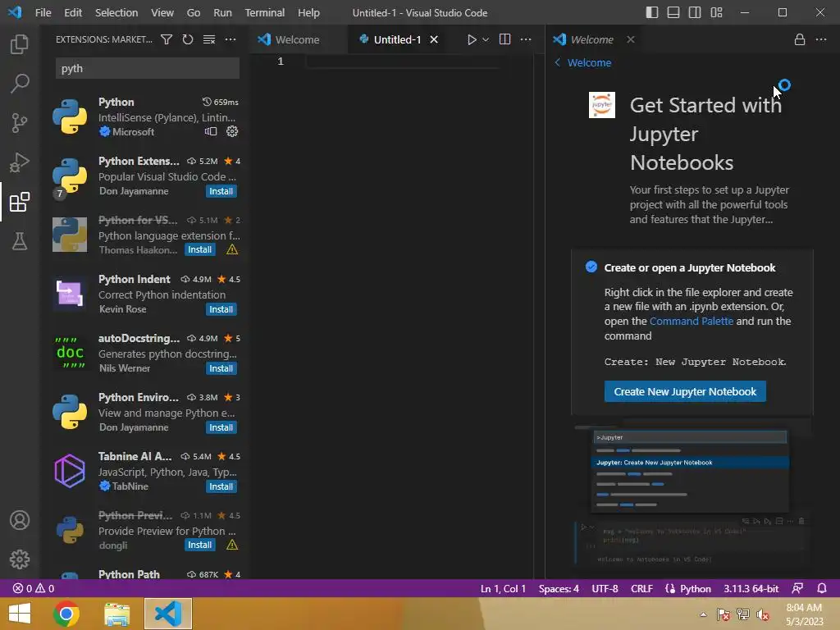
Task: Customize layout icon in title bar
Action: click(x=716, y=12)
